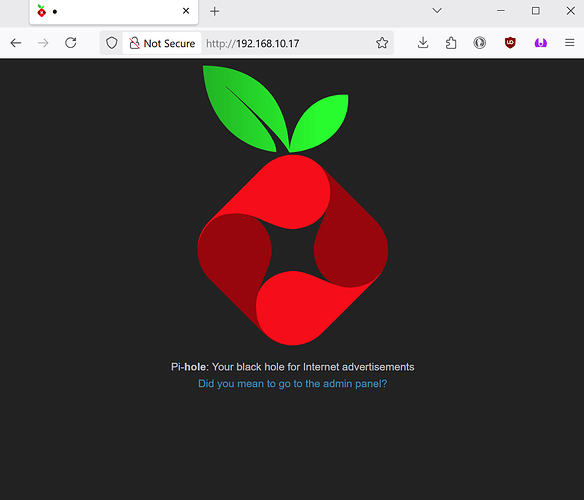The image size is (584, 500).
Task: Open the Firefox hamburger application menu
Action: pyautogui.click(x=569, y=43)
